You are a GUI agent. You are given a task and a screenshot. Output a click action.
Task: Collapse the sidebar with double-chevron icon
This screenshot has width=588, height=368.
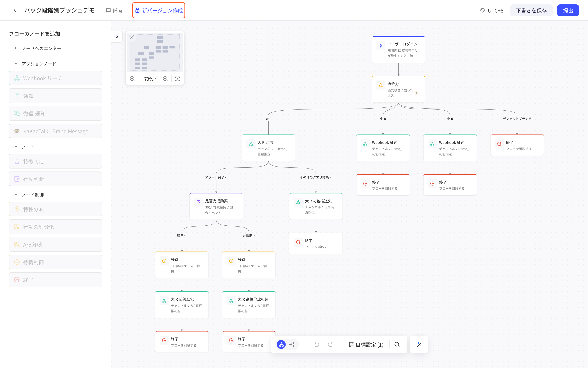point(117,37)
